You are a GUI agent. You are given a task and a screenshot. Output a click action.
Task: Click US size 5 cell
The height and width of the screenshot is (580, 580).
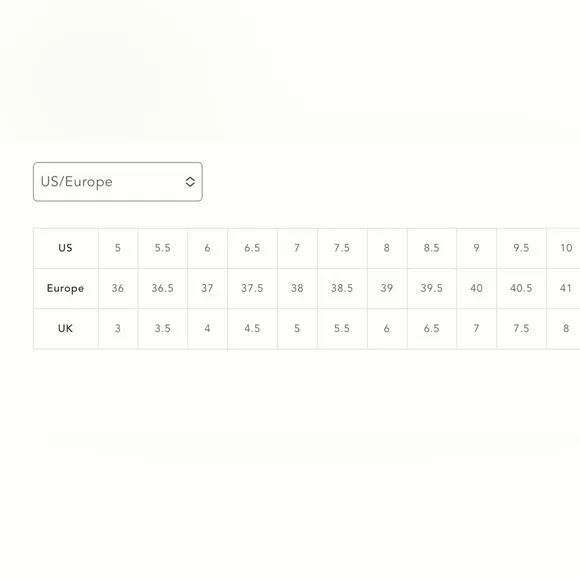118,248
